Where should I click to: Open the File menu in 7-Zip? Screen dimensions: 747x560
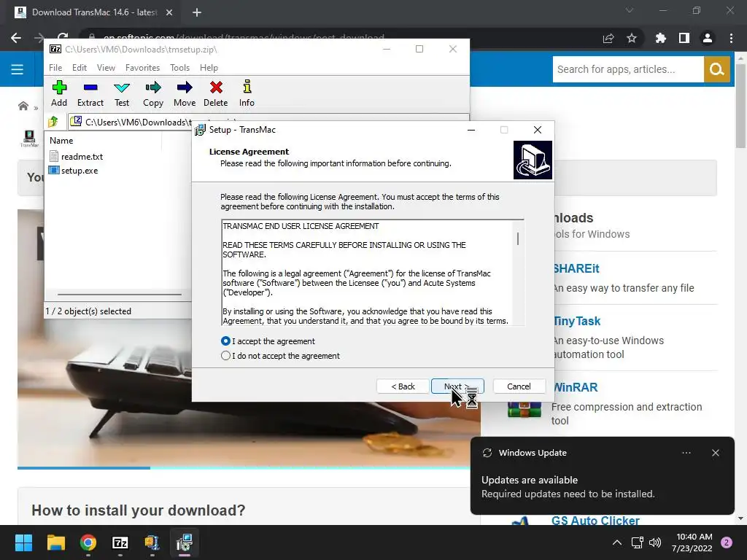[x=55, y=68]
